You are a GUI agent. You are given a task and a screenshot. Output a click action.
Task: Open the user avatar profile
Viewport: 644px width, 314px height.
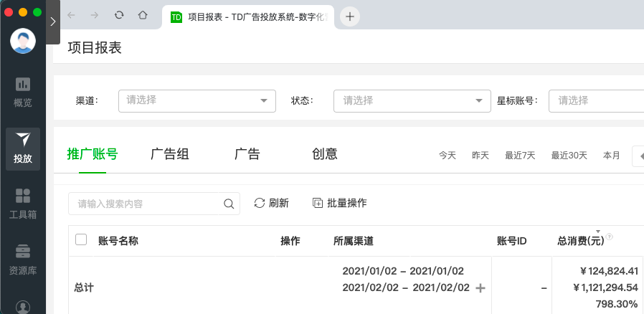(x=23, y=41)
